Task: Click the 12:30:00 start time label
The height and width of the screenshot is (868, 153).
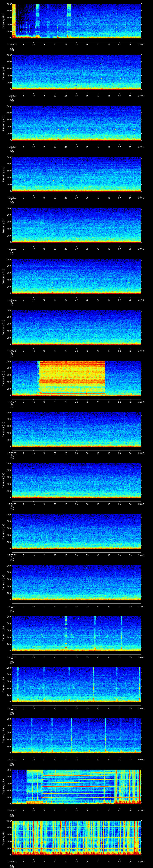Action: [x=12, y=300]
